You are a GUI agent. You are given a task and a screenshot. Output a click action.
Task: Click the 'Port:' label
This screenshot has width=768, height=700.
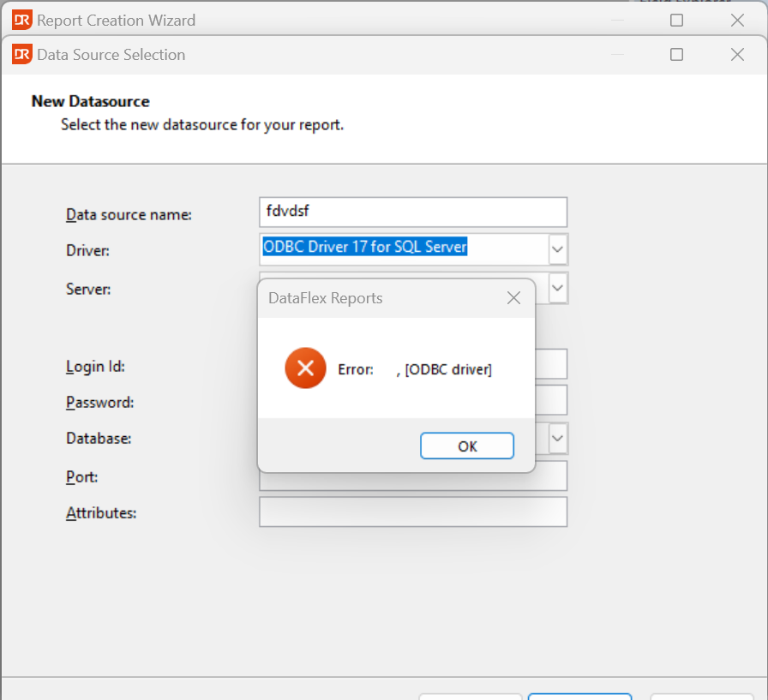[x=81, y=476]
